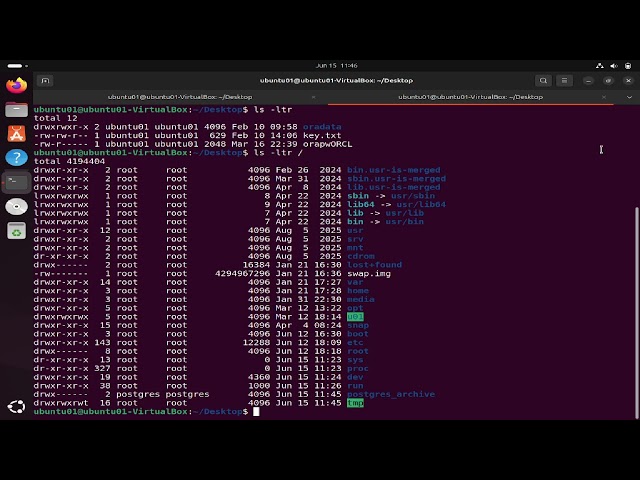Screen dimensions: 640x480
Task: Click the sbin.usr-is-merged entry
Action: (396, 179)
